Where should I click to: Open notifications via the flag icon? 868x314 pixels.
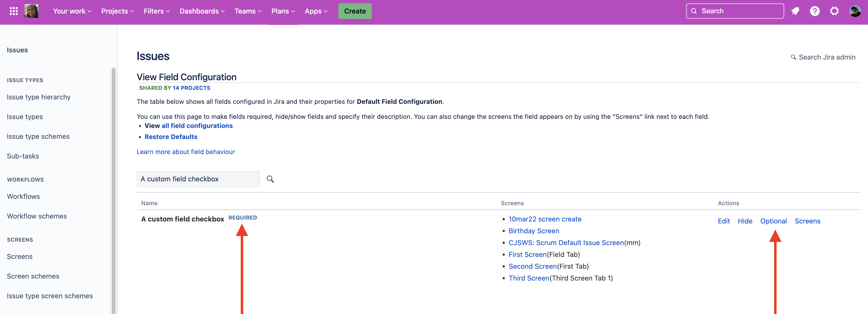tap(795, 11)
